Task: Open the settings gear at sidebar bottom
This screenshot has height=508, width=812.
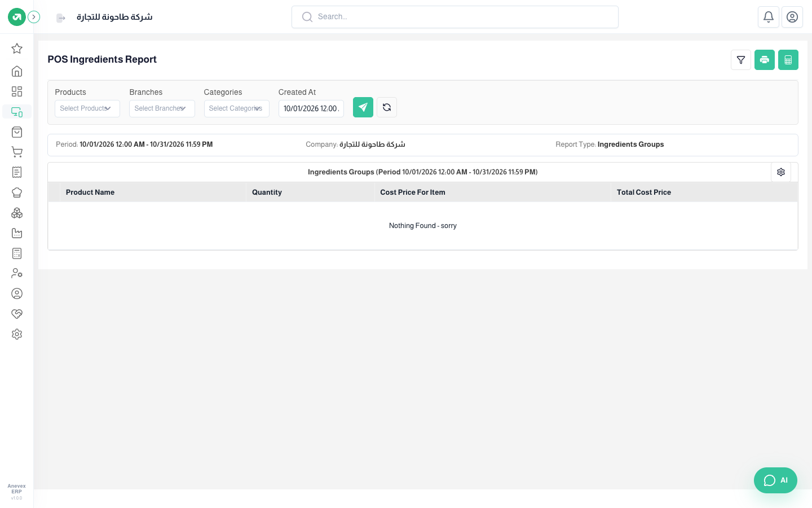Action: click(x=17, y=334)
